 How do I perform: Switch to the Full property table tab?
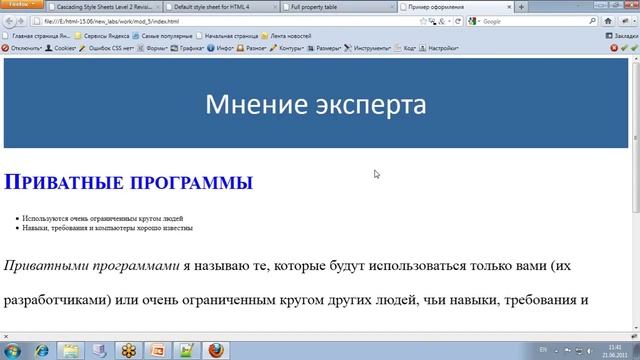[x=338, y=7]
